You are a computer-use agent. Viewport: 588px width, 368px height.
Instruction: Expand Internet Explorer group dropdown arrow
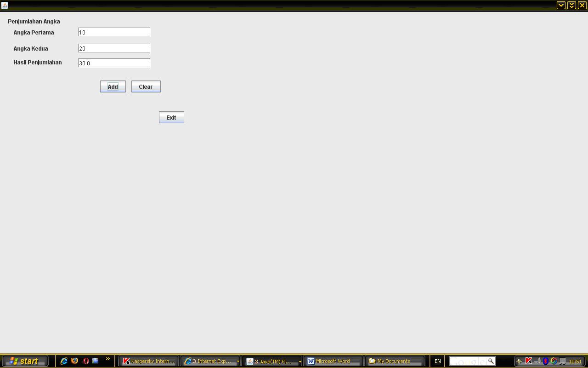tap(238, 362)
